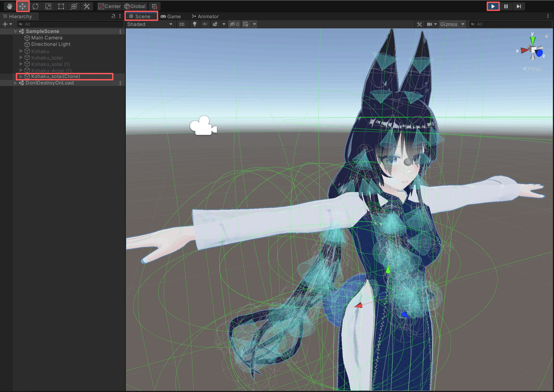Image resolution: width=554 pixels, height=392 pixels.
Task: Toggle scene effects layers icon
Action: (215, 24)
